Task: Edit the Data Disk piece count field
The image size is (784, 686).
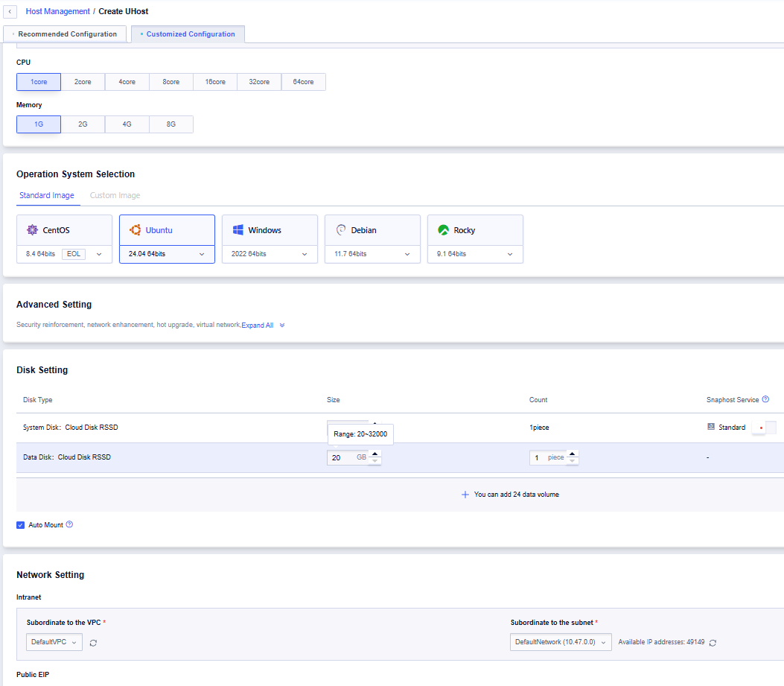Action: pyautogui.click(x=547, y=458)
